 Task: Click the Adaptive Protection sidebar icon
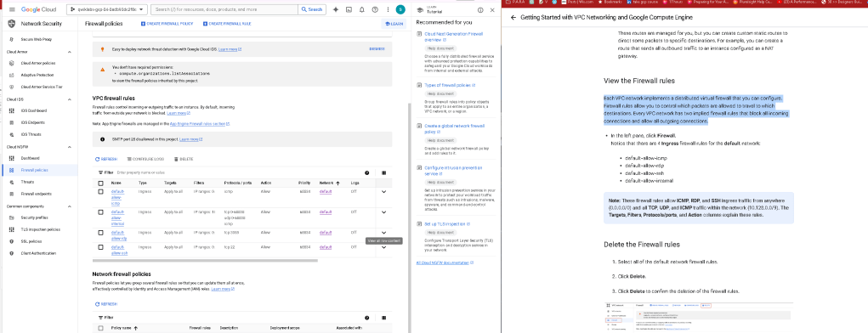12,76
